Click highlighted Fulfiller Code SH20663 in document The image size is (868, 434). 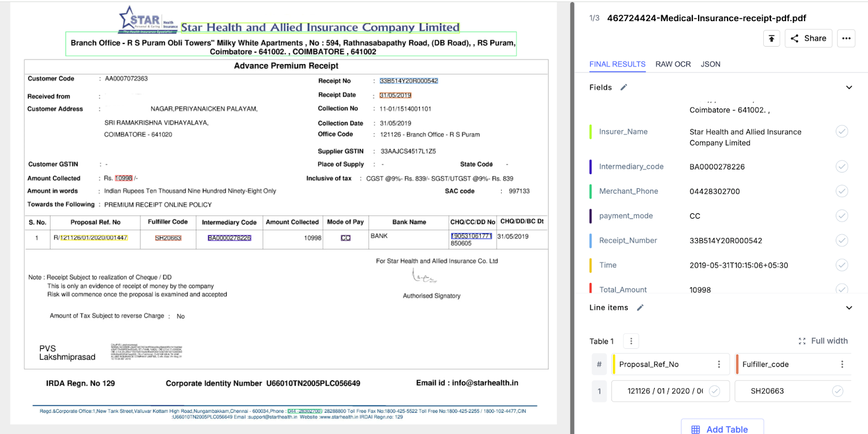pos(168,238)
